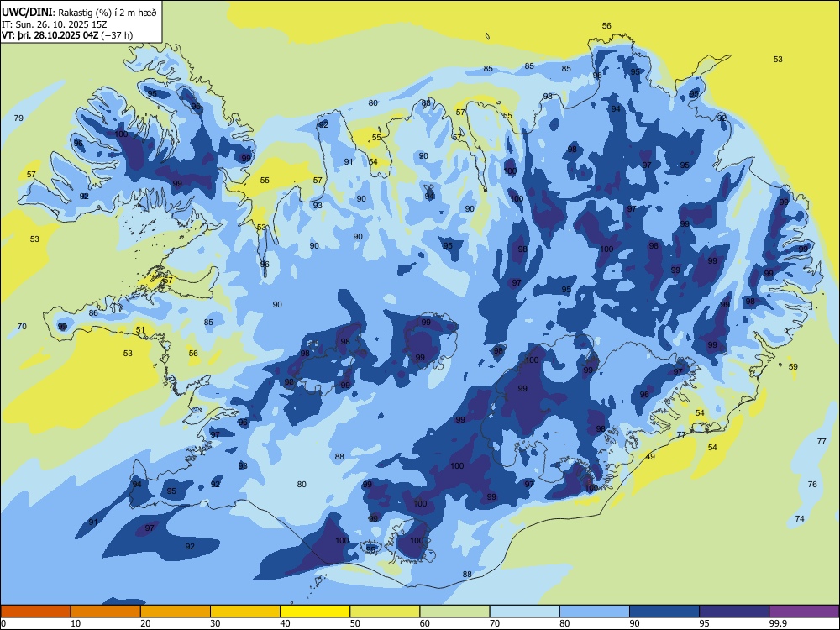Click the 'UWC/DINI' title text
The height and width of the screenshot is (630, 840).
tap(27, 13)
